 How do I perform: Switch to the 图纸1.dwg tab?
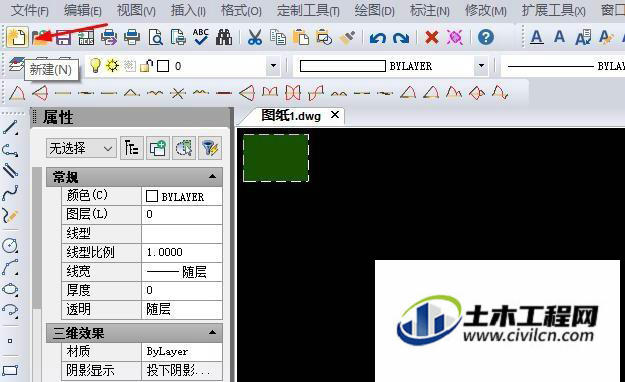point(291,116)
